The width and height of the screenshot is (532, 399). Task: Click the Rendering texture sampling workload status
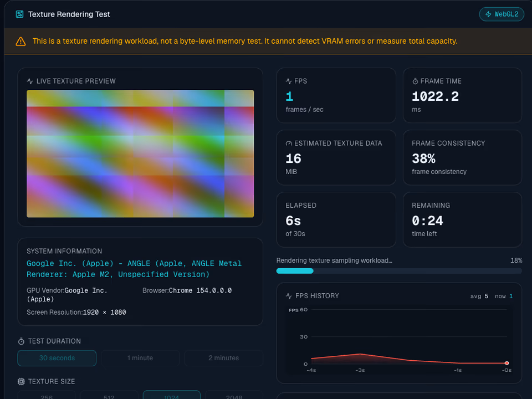click(x=334, y=260)
